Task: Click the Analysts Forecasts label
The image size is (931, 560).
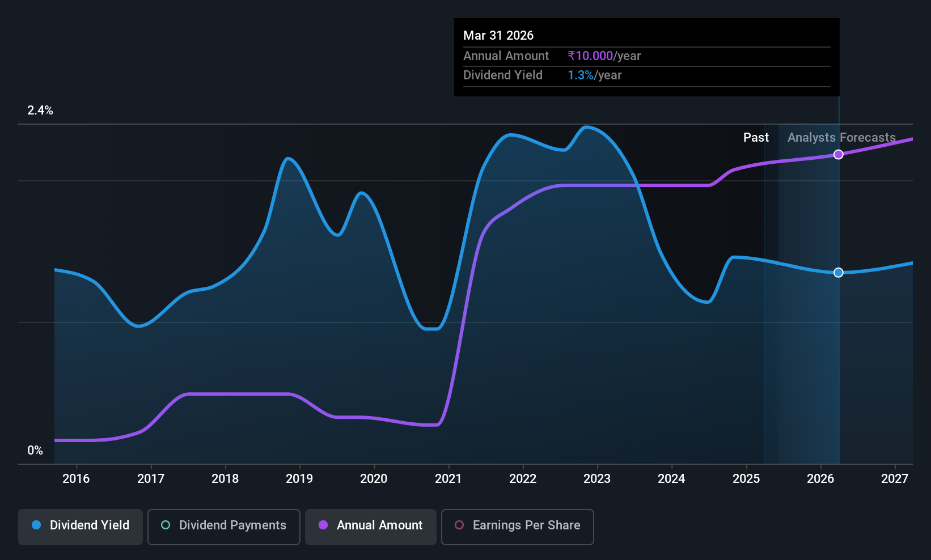Action: 841,138
